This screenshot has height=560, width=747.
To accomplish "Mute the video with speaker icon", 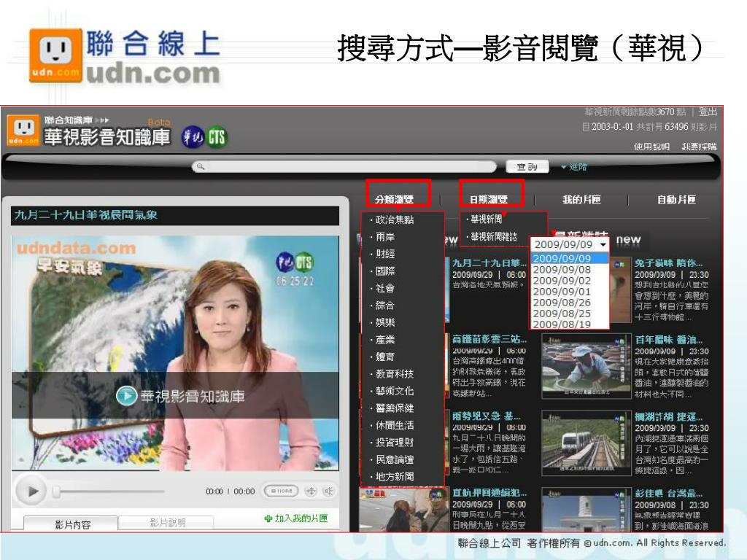I will [329, 491].
